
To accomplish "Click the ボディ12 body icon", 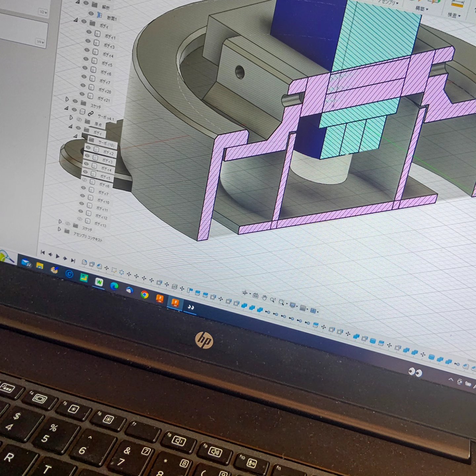I will pyautogui.click(x=88, y=214).
